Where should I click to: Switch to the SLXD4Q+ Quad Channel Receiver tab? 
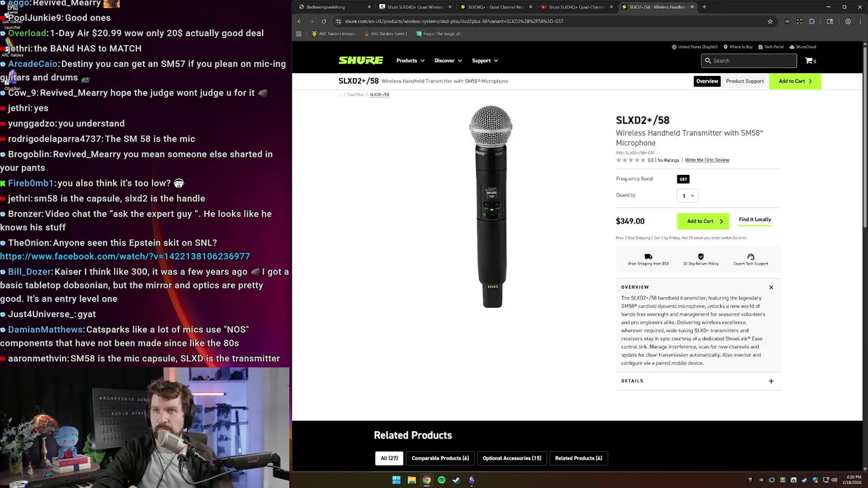[x=495, y=7]
